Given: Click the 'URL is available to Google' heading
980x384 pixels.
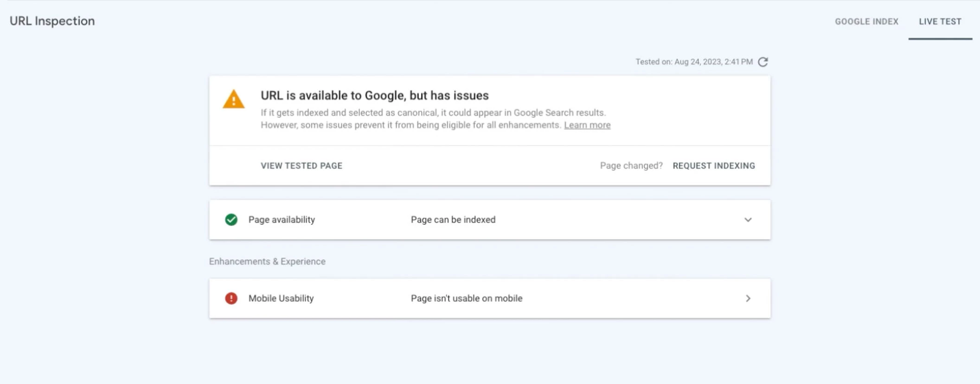Looking at the screenshot, I should (x=375, y=95).
